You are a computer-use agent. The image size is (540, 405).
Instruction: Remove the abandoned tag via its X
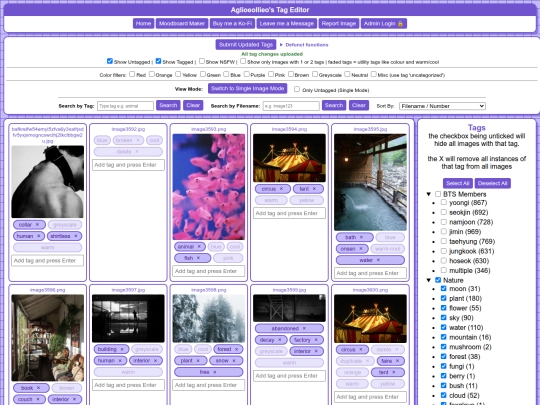click(x=304, y=329)
